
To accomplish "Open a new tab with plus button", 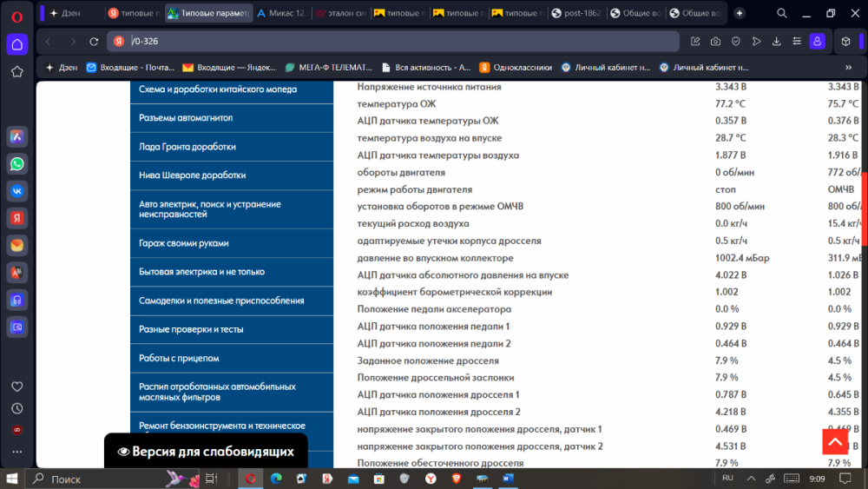I will click(x=740, y=13).
